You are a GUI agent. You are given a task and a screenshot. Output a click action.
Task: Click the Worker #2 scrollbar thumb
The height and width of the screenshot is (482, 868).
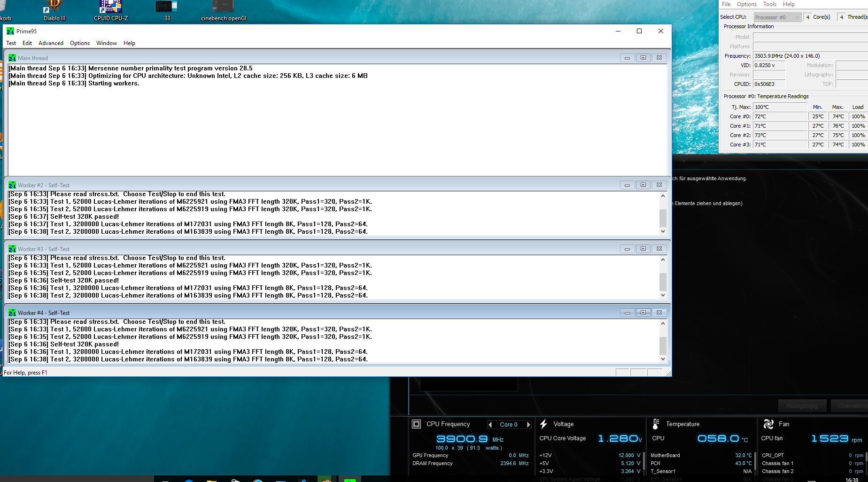coord(663,218)
